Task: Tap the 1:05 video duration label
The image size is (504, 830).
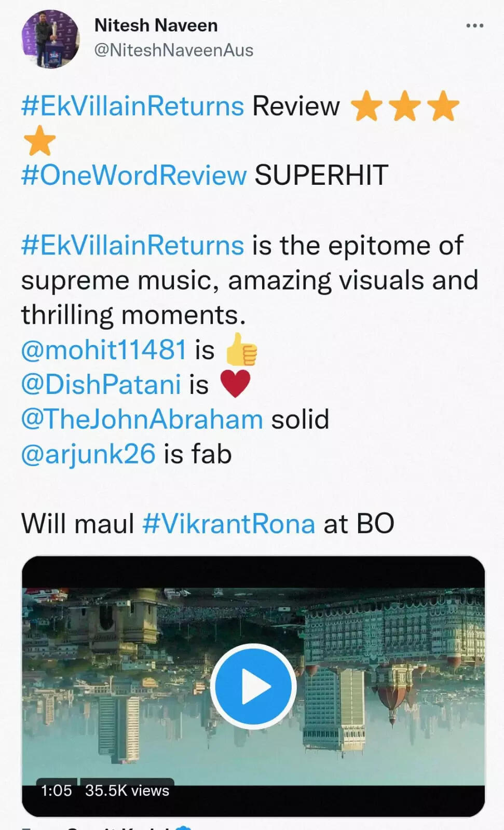Action: (x=57, y=791)
